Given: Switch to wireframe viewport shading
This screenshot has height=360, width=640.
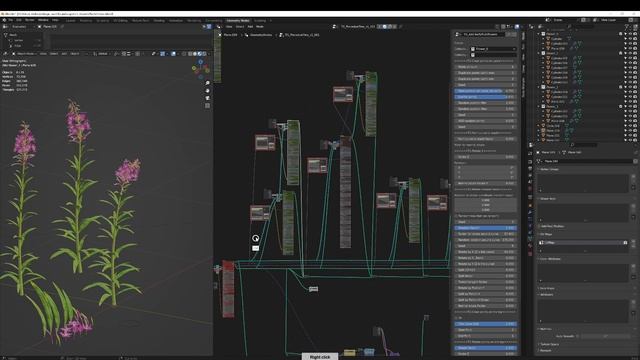Looking at the screenshot, I should [190, 53].
